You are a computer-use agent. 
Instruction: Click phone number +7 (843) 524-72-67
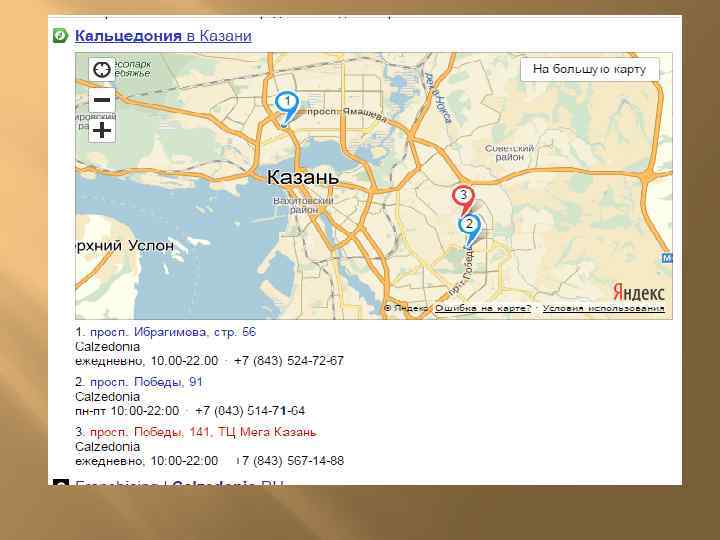pyautogui.click(x=289, y=361)
